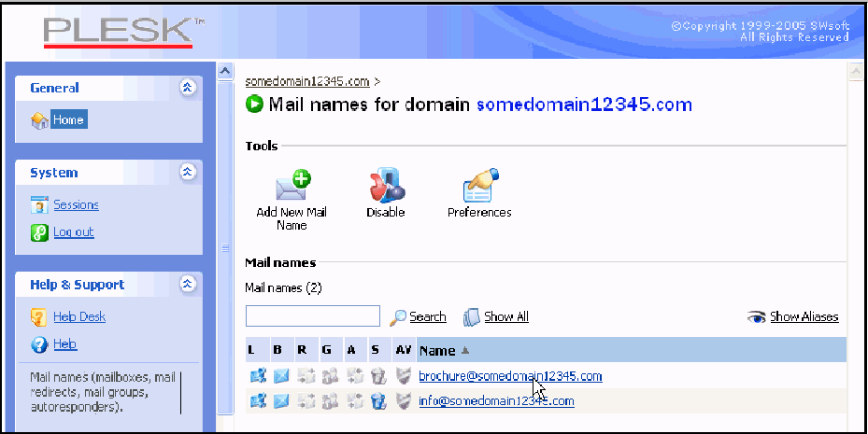Viewport: 868px width, 434px height.
Task: Click redirect icon in info row
Action: tap(306, 400)
